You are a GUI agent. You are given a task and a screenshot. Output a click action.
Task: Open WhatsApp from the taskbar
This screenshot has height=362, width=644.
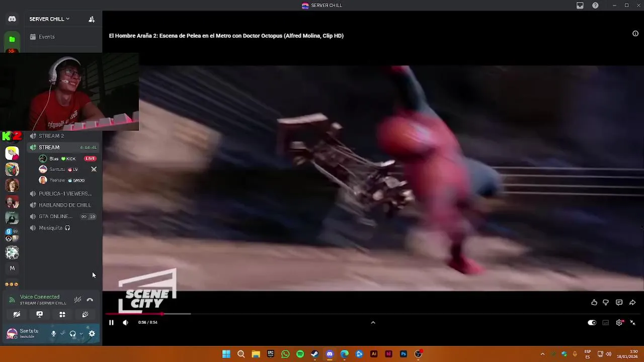point(286,354)
